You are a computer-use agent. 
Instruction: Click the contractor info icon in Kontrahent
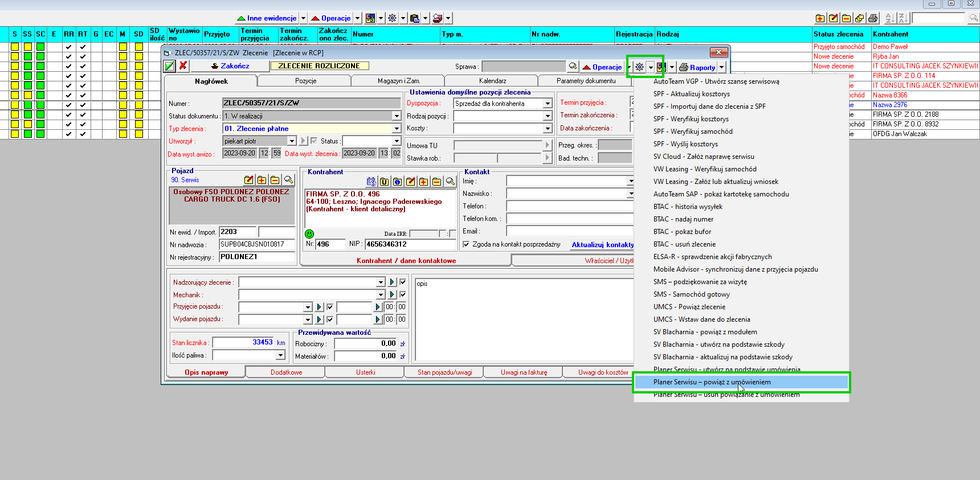point(397,182)
